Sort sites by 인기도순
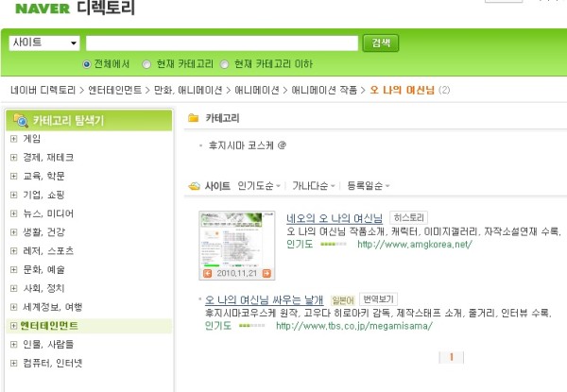Screen dimensions: 567x392 click(259, 186)
